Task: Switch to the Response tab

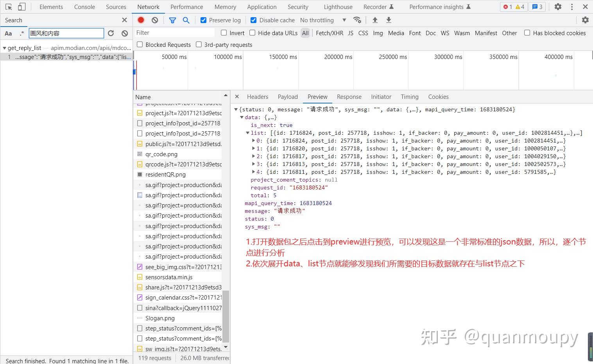Action: pos(349,96)
